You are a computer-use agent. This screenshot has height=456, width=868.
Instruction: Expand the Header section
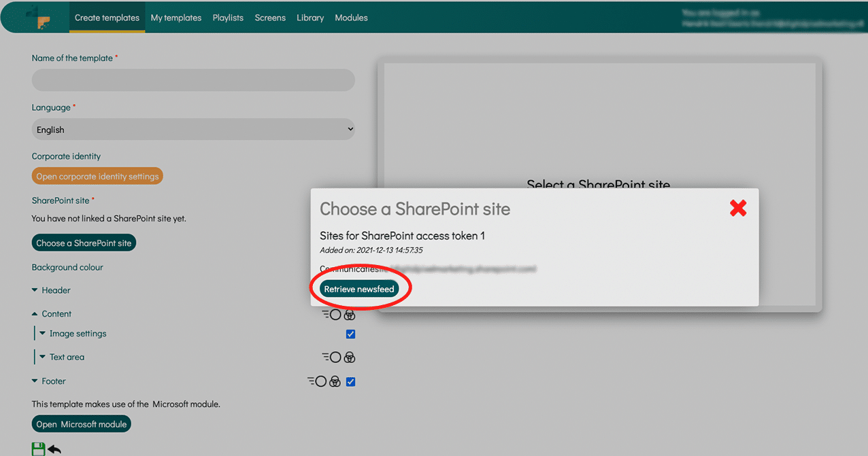[x=51, y=290]
